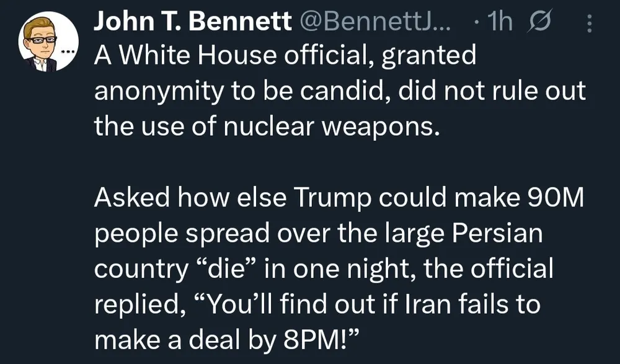
Task: Click the 1h post timestamp
Action: pyautogui.click(x=500, y=24)
